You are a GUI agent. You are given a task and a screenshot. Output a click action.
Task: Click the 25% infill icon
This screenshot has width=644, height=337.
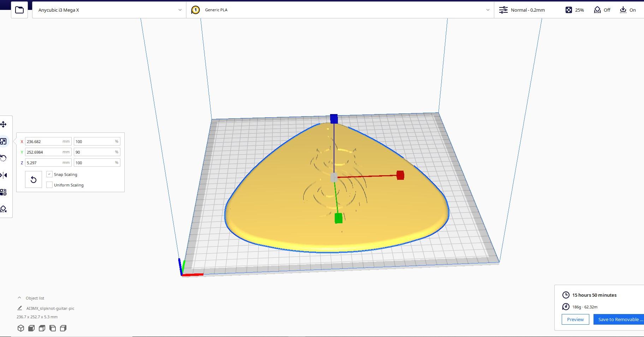[568, 10]
